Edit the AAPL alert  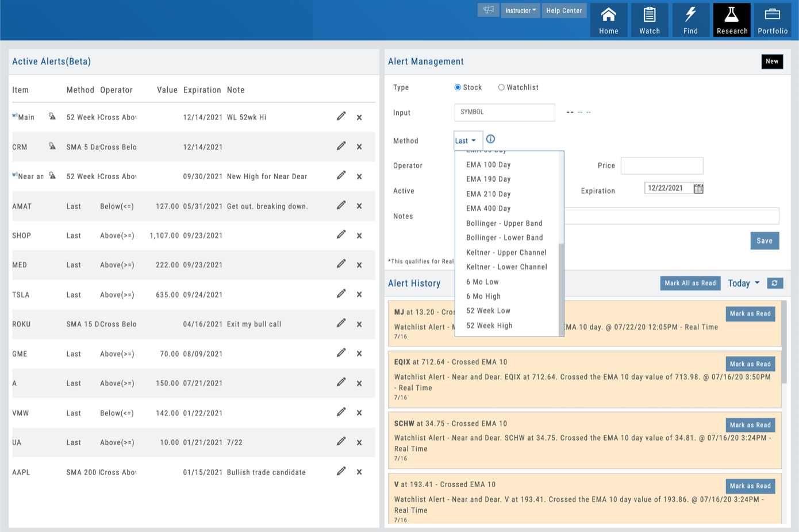click(341, 471)
